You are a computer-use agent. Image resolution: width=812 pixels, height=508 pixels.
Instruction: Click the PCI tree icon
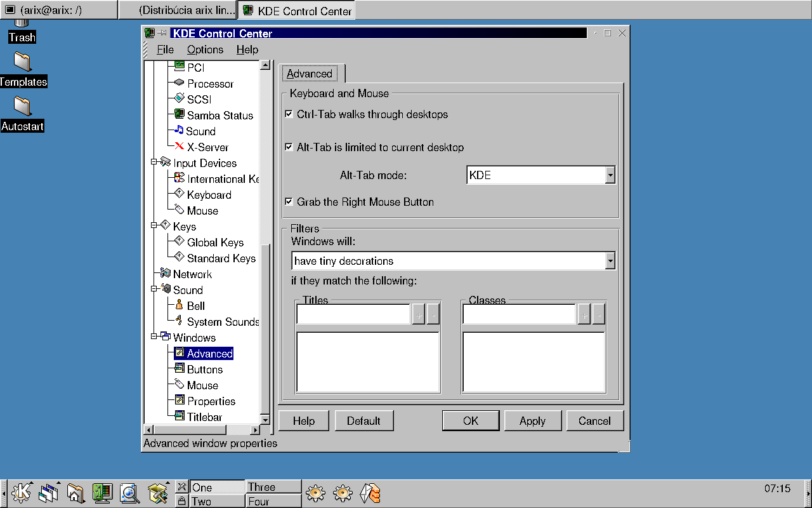tap(179, 67)
